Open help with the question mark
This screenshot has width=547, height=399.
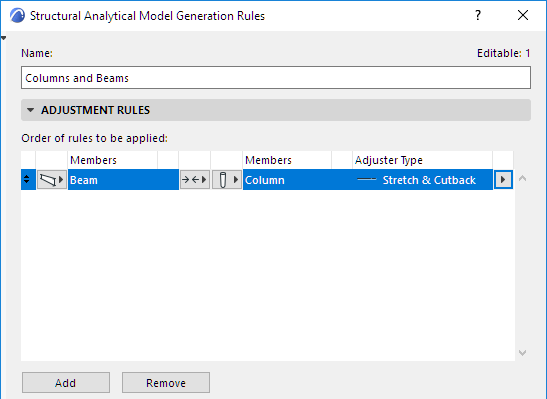[x=478, y=15]
